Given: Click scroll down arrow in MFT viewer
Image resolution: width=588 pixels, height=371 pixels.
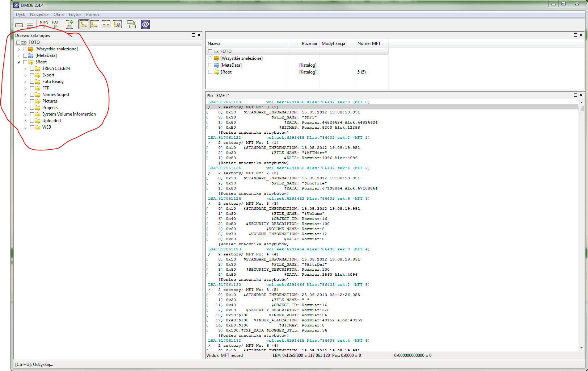Looking at the screenshot, I should [581, 347].
